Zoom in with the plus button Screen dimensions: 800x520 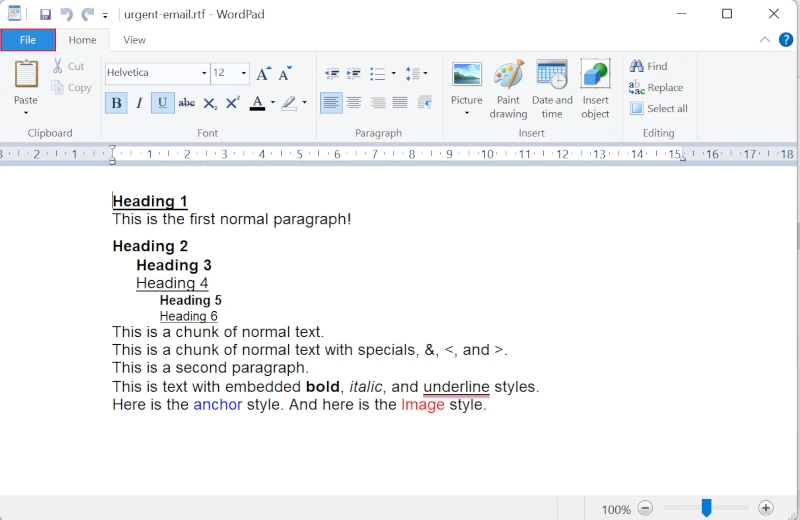[x=765, y=508]
